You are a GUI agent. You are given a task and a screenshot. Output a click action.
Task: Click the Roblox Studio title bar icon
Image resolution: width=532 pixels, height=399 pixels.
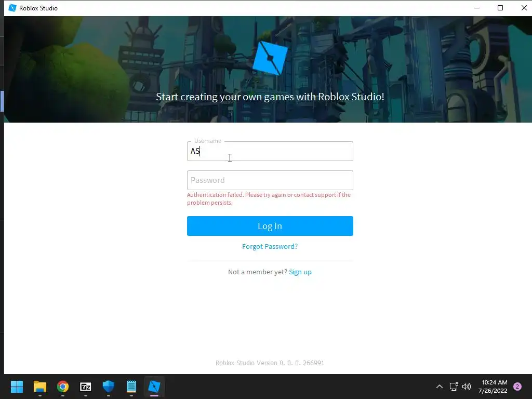pyautogui.click(x=12, y=8)
